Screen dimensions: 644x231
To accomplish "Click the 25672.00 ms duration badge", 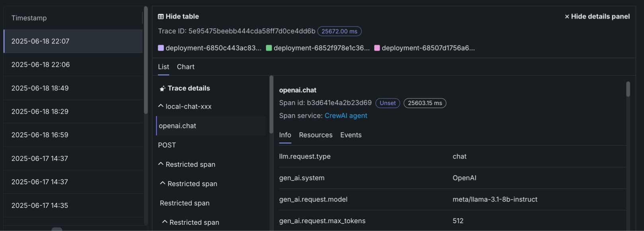I will pyautogui.click(x=339, y=31).
